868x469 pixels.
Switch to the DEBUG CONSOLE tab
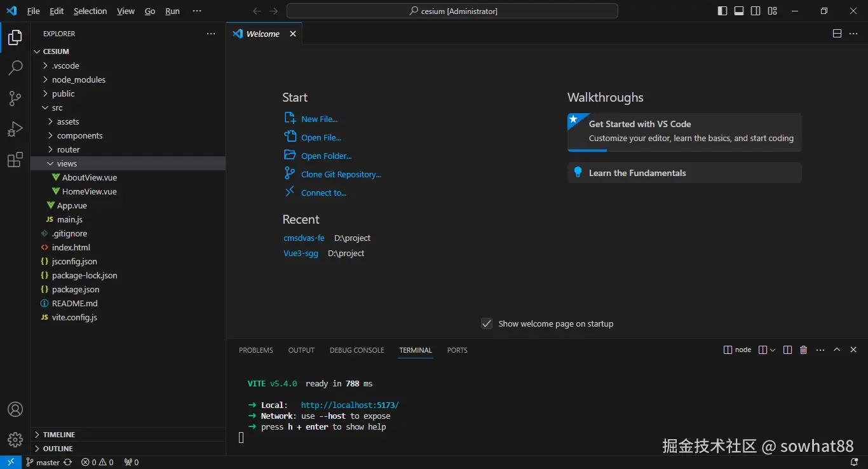356,350
